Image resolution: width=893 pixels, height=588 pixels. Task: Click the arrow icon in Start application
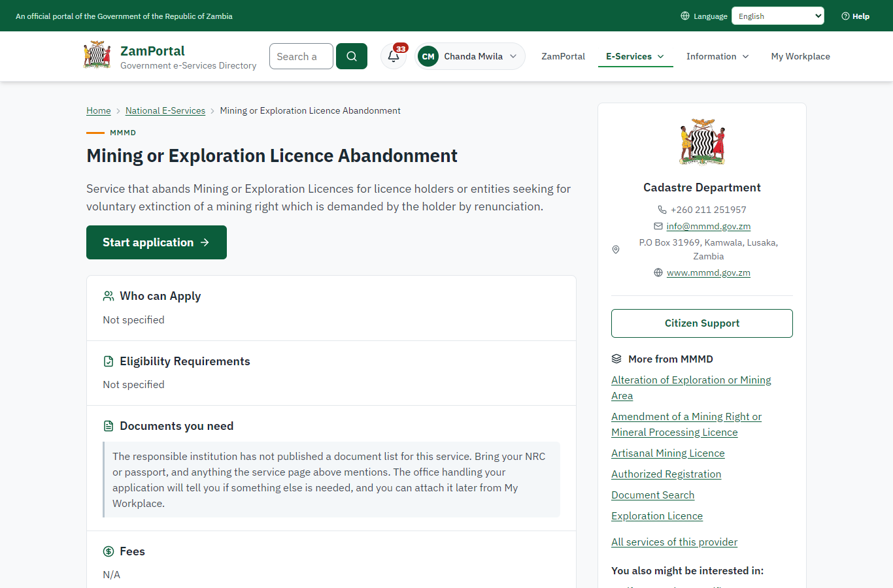(205, 242)
